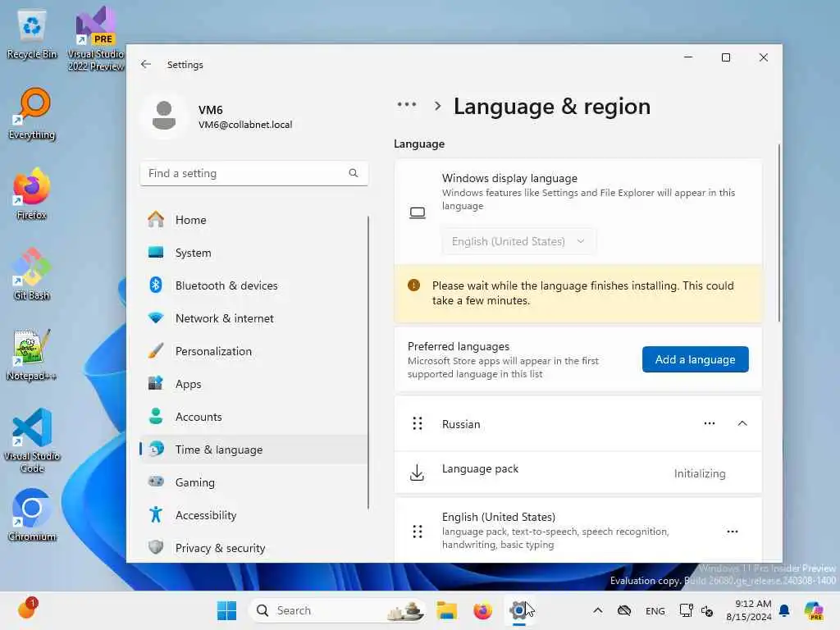Image resolution: width=840 pixels, height=630 pixels.
Task: Select Bluetooth & devices in the sidebar
Action: point(253,285)
